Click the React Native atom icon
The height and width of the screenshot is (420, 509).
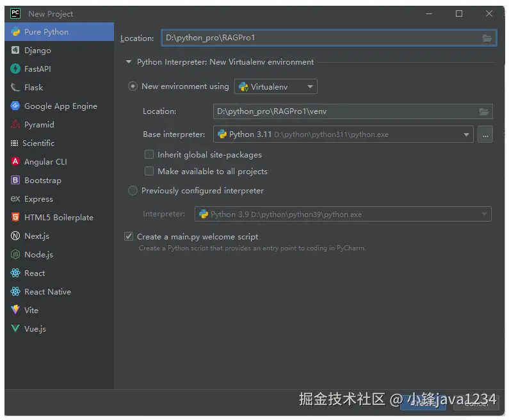pyautogui.click(x=15, y=291)
